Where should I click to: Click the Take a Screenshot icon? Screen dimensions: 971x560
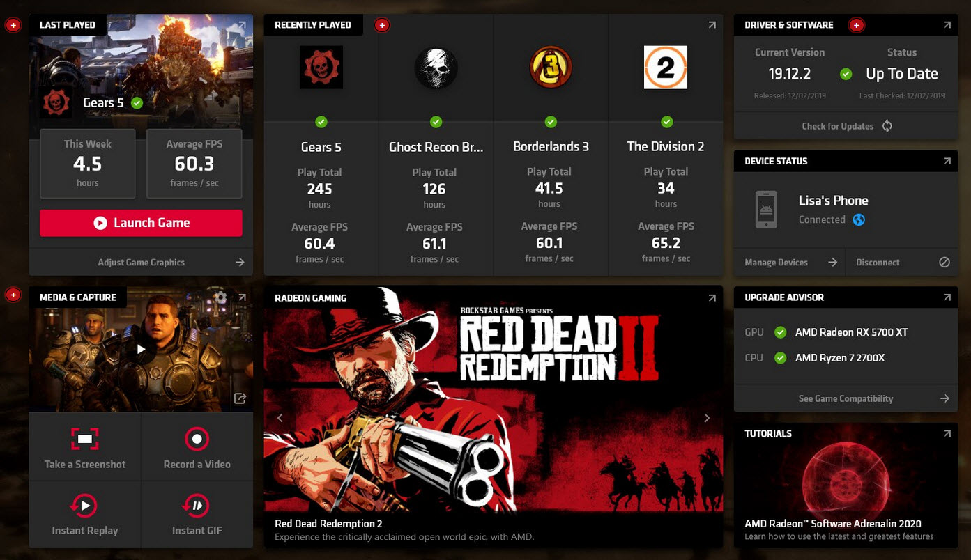[x=85, y=439]
